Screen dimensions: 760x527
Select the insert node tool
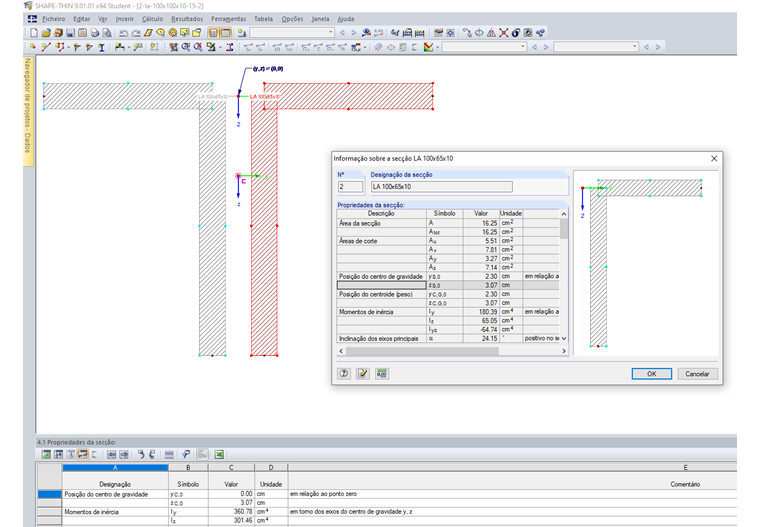point(32,47)
